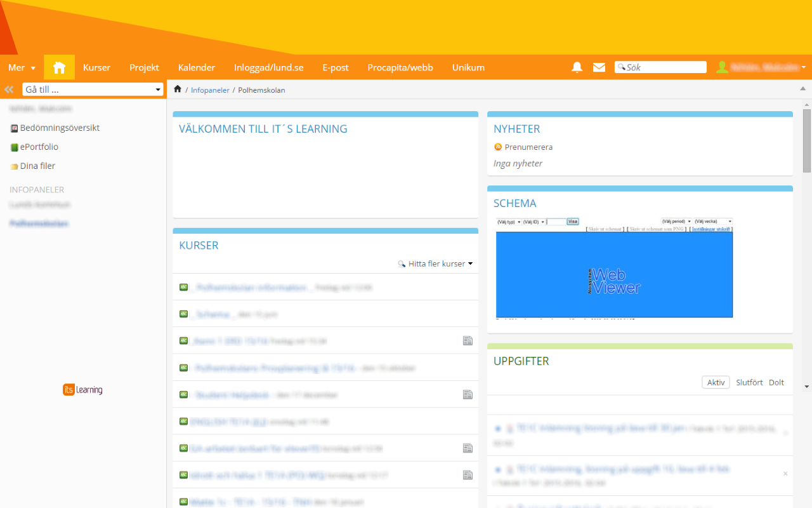Click the NYHETER panel heading
This screenshot has width=812, height=508.
pos(517,129)
